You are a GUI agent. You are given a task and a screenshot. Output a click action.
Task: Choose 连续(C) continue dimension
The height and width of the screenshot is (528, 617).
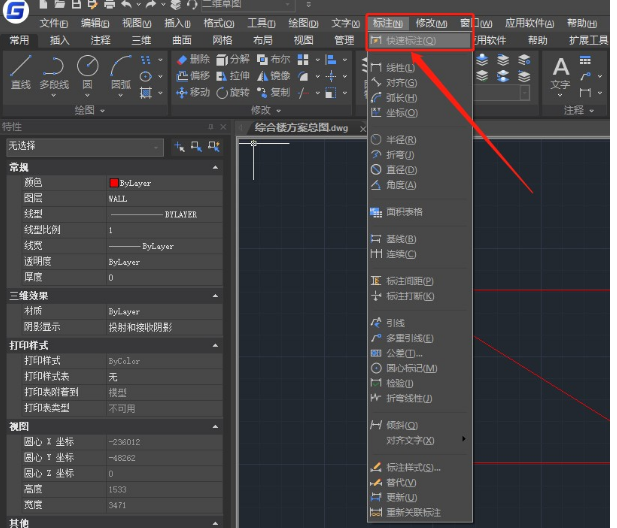click(x=419, y=254)
